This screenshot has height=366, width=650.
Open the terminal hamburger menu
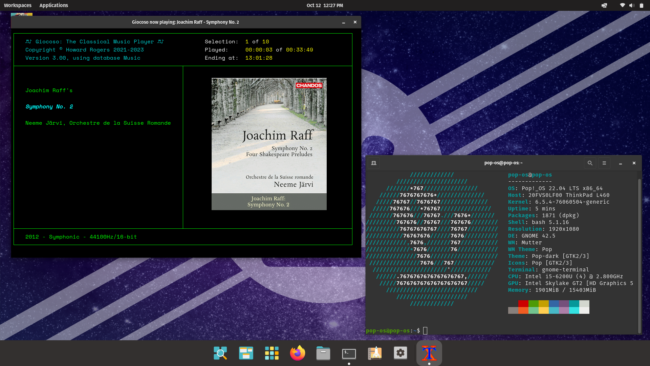pyautogui.click(x=604, y=163)
